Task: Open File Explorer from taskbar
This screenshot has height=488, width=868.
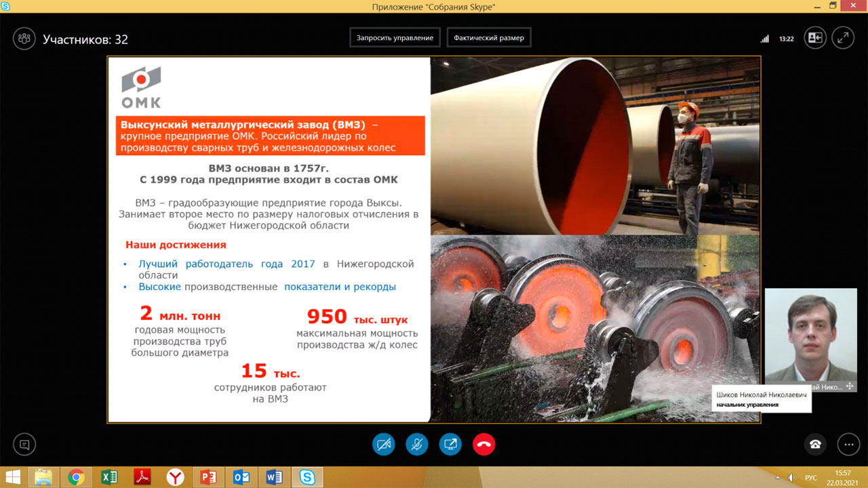Action: coord(43,478)
